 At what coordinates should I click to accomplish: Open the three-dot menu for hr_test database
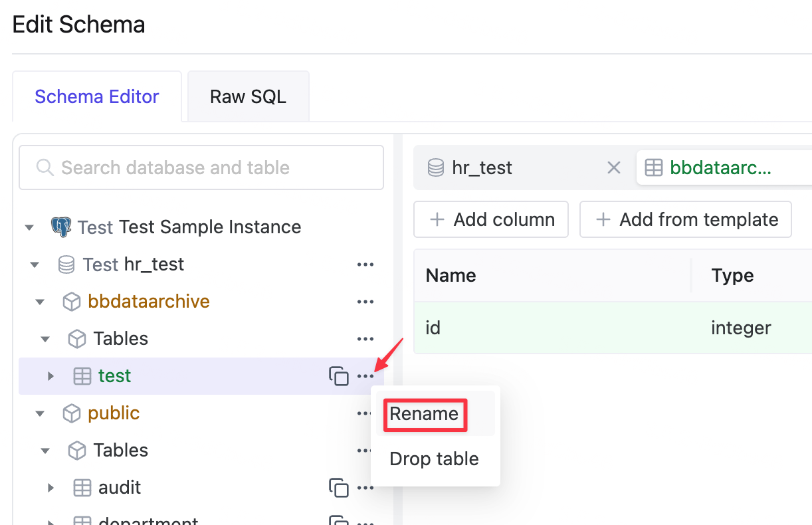pos(365,264)
